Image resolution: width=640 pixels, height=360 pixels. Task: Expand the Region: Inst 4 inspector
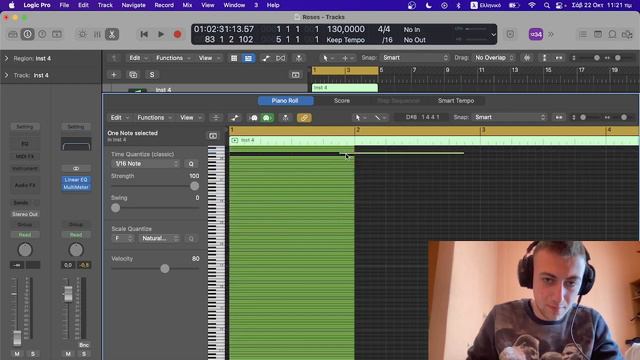6,58
